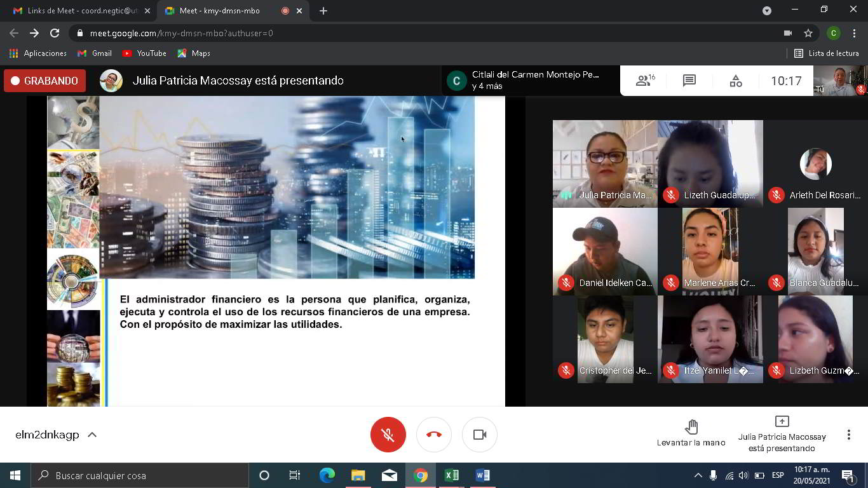Image resolution: width=868 pixels, height=488 pixels.
Task: Click the red hang up call button
Action: pyautogui.click(x=434, y=435)
